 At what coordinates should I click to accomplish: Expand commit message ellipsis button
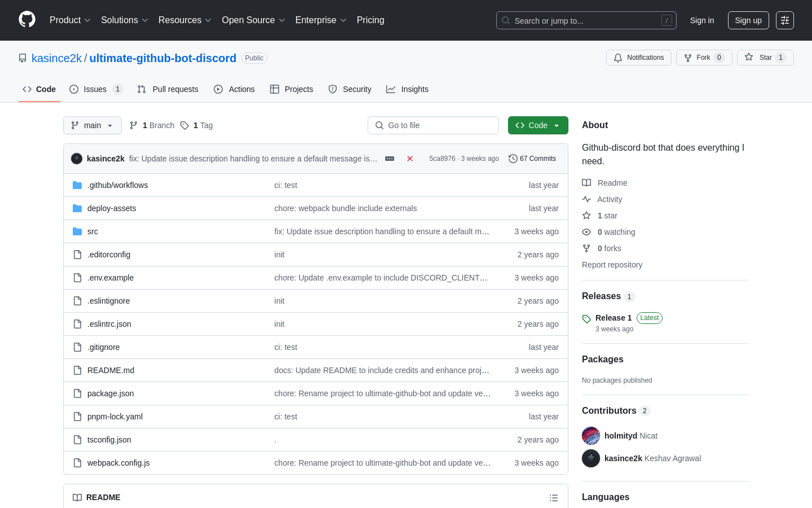390,159
